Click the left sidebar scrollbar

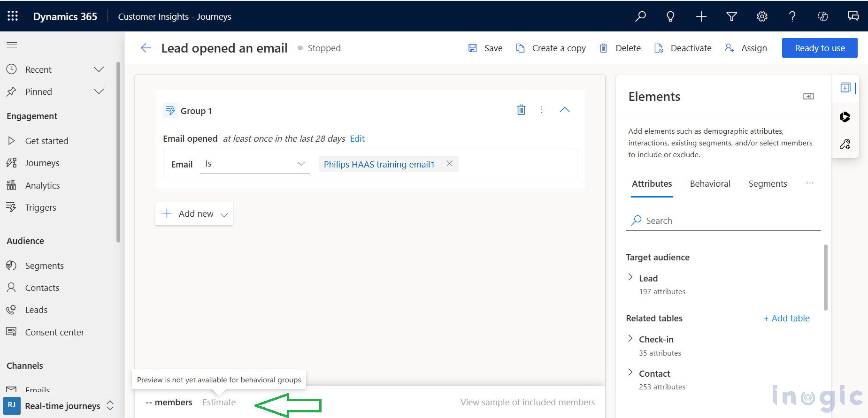[x=118, y=152]
